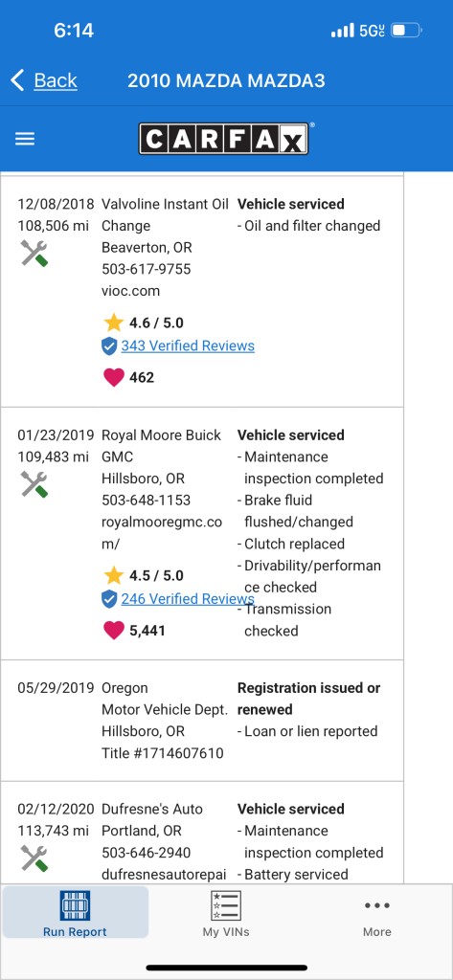Open 246 Verified Reviews link

tap(188, 599)
